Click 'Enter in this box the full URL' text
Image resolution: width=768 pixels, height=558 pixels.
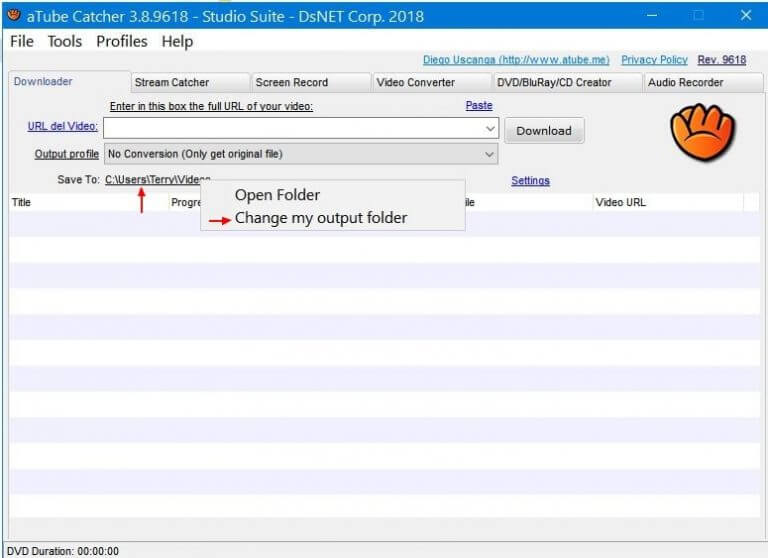coord(211,106)
